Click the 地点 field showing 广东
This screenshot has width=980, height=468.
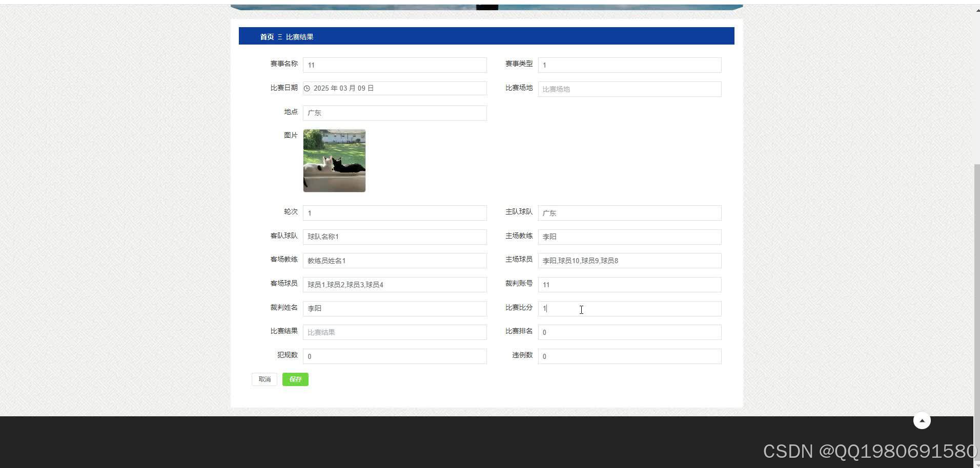395,113
